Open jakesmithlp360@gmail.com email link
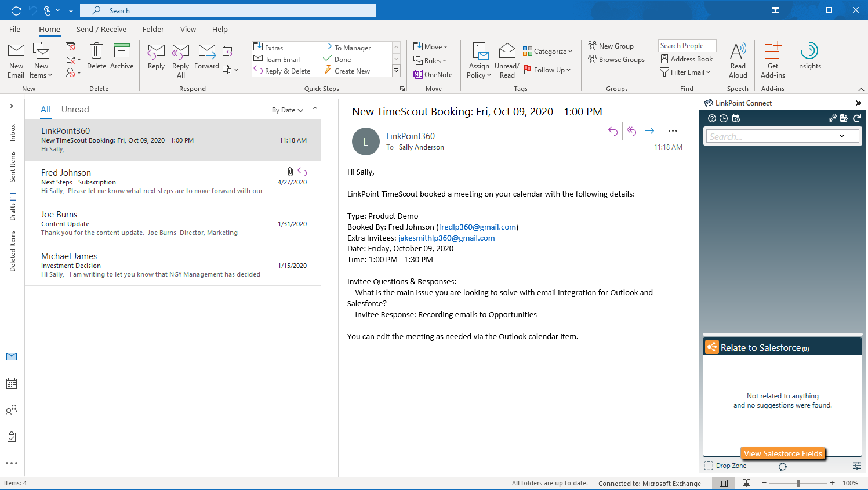Image resolution: width=868 pixels, height=490 pixels. 446,238
